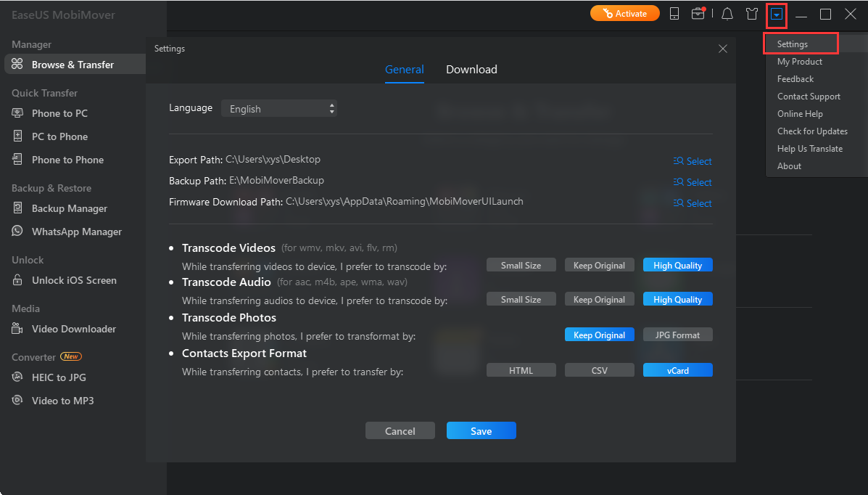
Task: Collapse the title bar dropdown arrow menu
Action: tap(777, 14)
